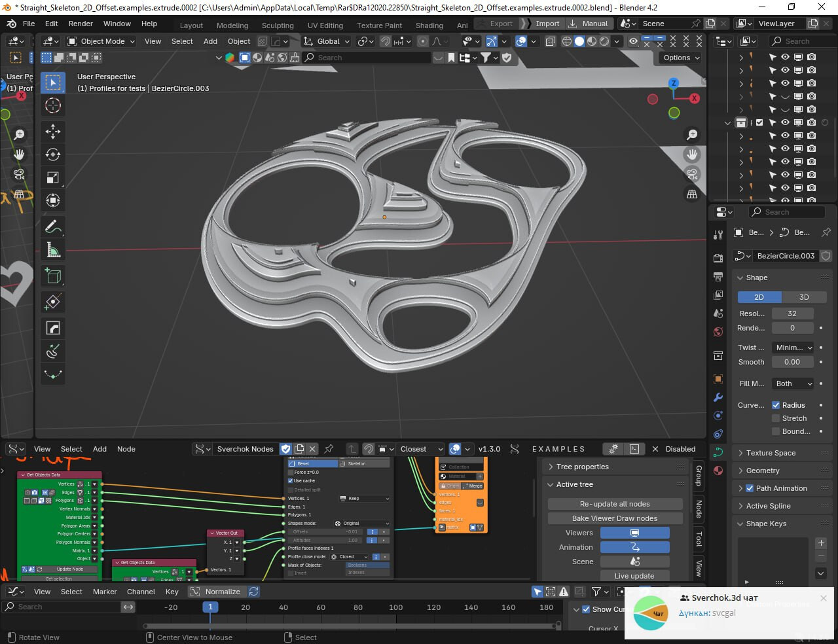Screen dimensions: 838x644
Task: Click the Resolution field showing 32
Action: [792, 313]
